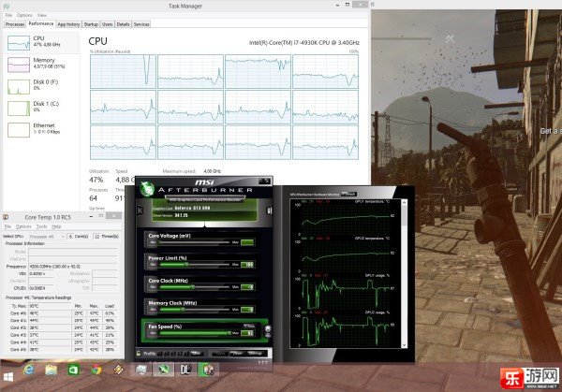Click the Tj. Max 95°C field
The image size is (562, 392).
[x=50, y=306]
